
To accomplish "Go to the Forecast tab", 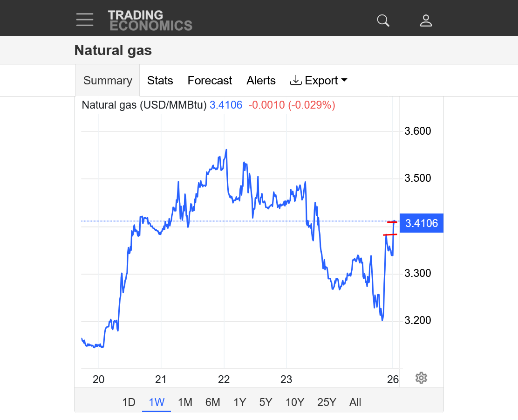I will click(x=210, y=81).
